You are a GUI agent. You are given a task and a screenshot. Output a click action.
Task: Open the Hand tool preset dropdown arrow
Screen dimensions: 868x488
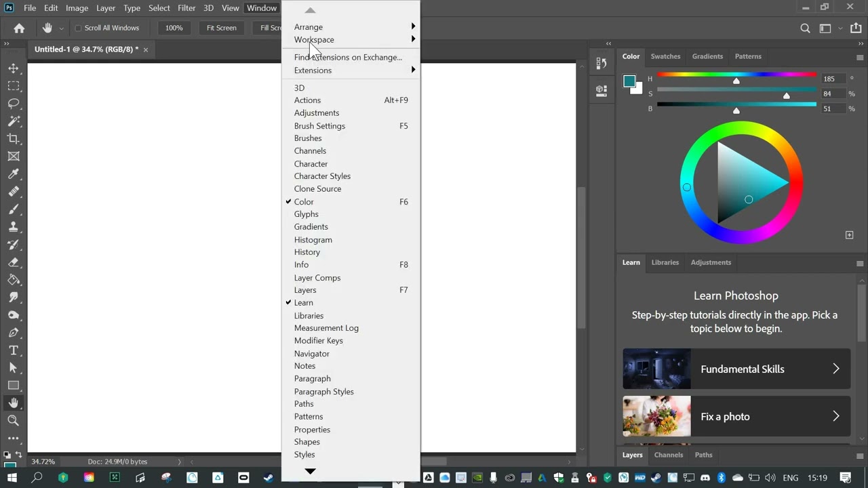(x=61, y=28)
